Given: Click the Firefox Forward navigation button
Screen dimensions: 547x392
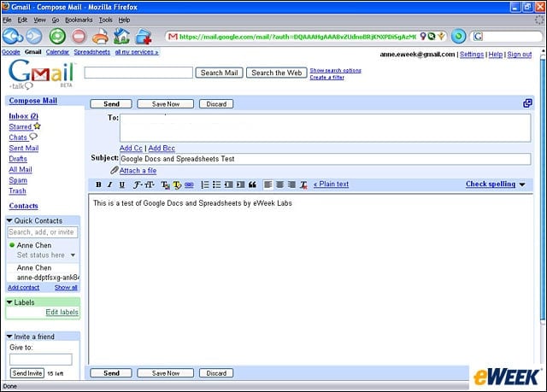Looking at the screenshot, I should (34, 36).
